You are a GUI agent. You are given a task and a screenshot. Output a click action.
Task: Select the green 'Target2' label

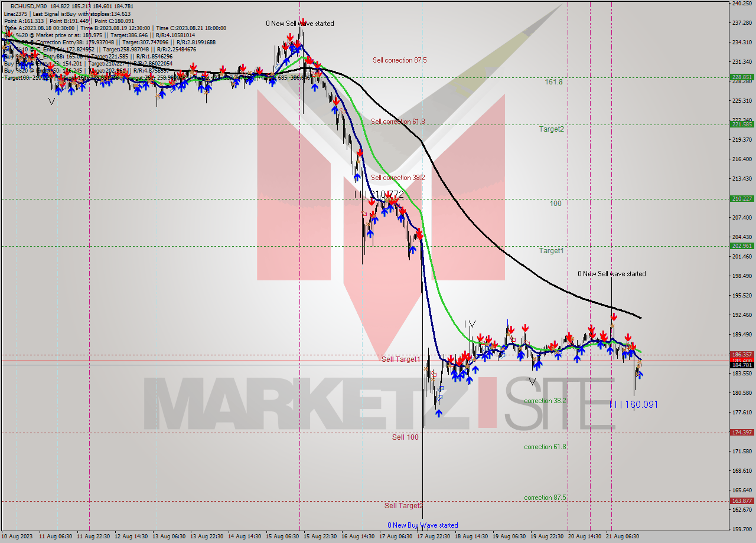pos(551,129)
